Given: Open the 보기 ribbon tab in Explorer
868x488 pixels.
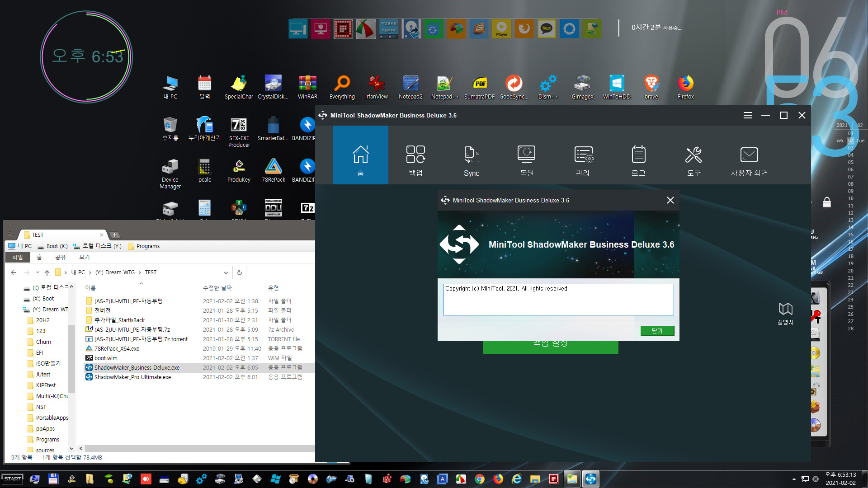Looking at the screenshot, I should click(x=85, y=257).
